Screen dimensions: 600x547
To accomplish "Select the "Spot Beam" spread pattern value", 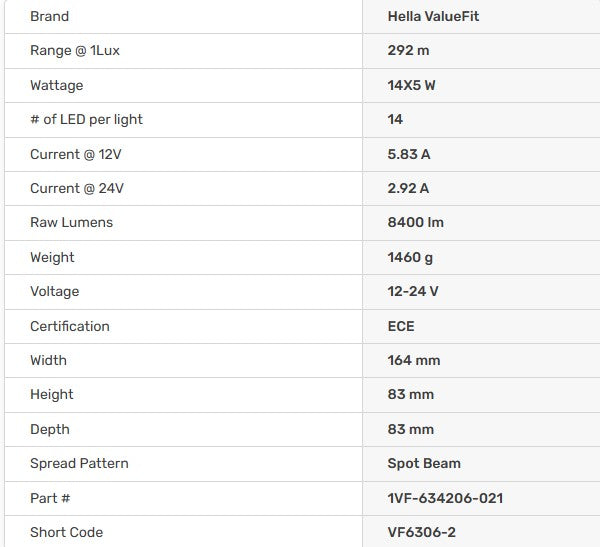I will (x=424, y=463).
